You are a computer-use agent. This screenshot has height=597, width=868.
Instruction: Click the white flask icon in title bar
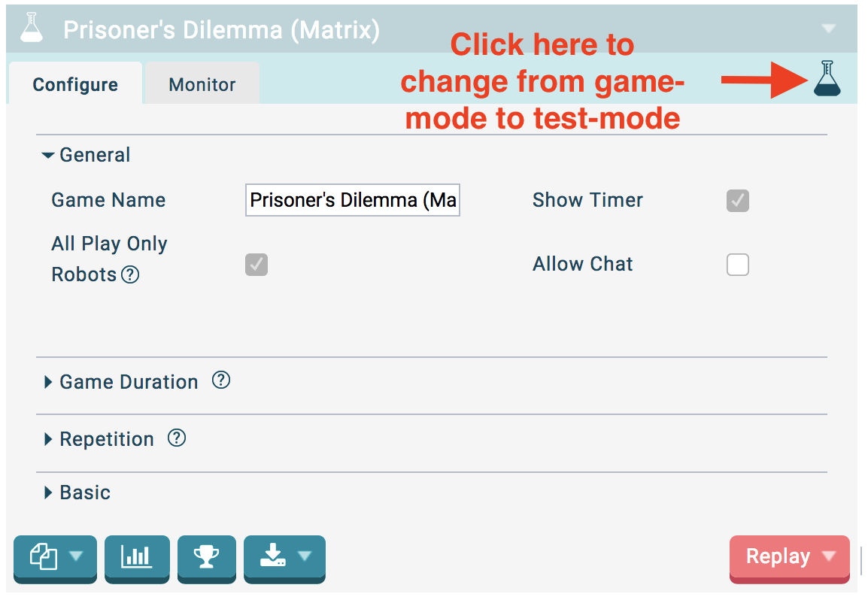[x=32, y=28]
